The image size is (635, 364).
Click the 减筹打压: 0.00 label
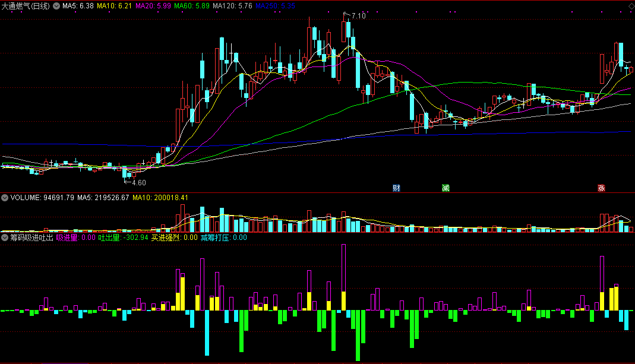point(224,238)
